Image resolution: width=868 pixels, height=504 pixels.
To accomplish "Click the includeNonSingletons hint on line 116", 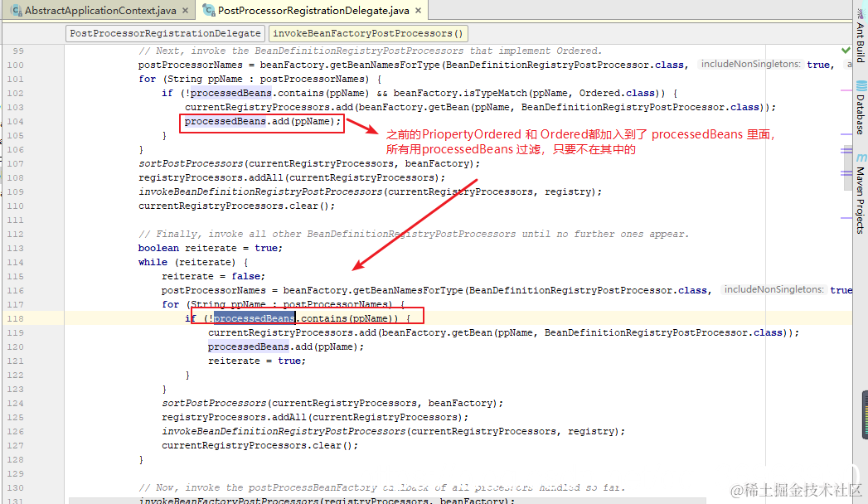I will pos(773,289).
